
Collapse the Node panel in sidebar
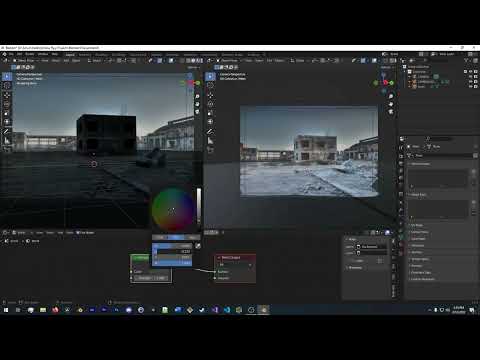click(351, 239)
